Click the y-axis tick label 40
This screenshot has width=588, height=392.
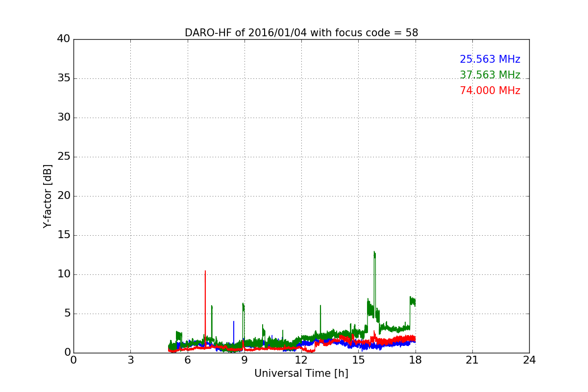[x=64, y=39]
